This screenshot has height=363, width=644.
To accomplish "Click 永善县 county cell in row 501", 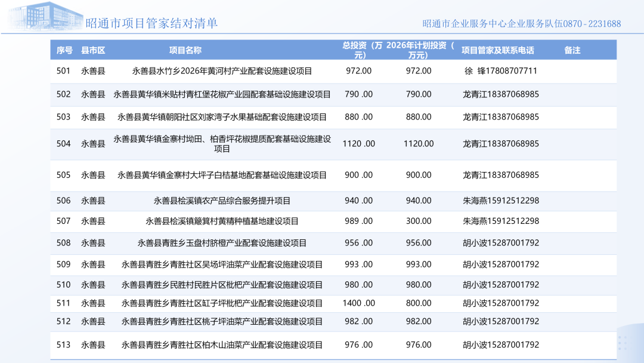I will pyautogui.click(x=93, y=71).
